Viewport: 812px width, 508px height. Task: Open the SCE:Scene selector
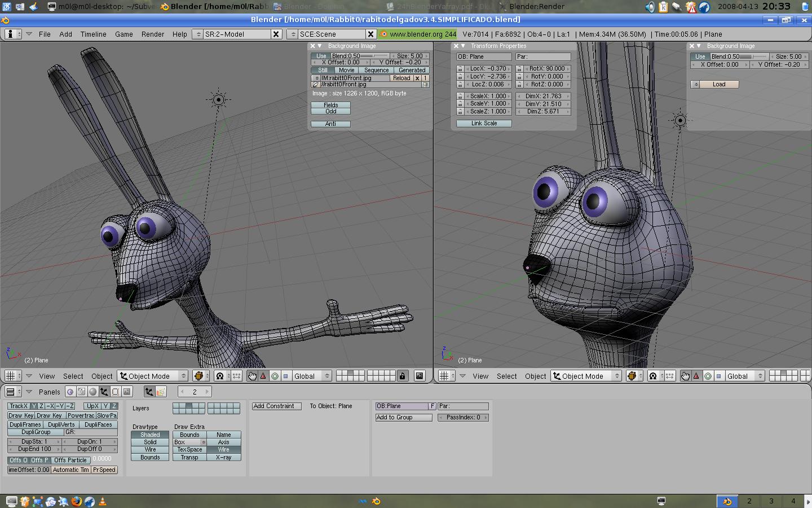tap(293, 34)
